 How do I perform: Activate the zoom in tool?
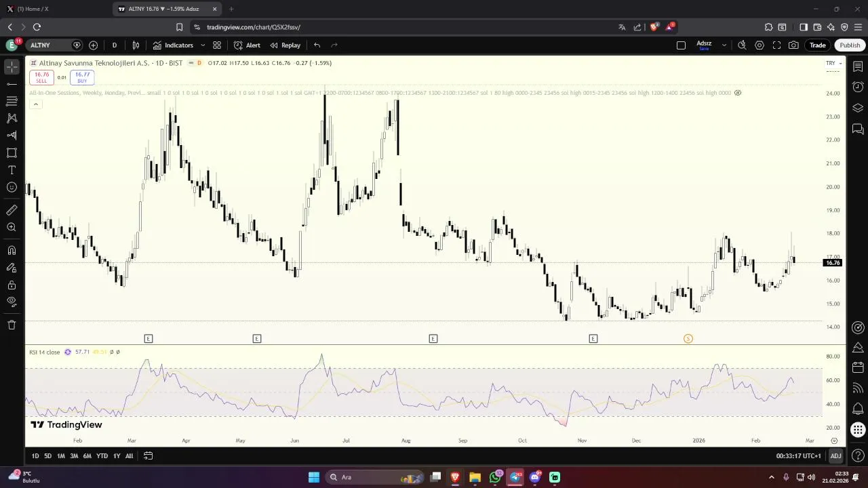tap(12, 227)
